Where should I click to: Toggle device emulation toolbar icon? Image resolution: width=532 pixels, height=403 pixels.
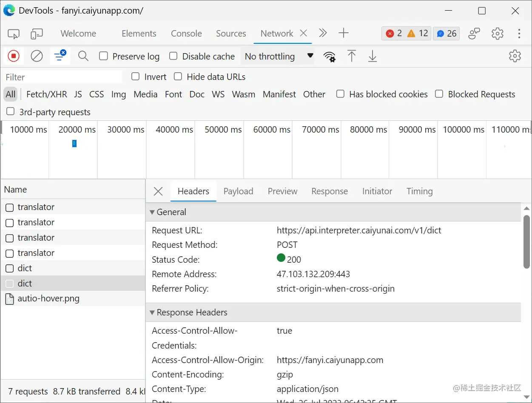(x=37, y=34)
